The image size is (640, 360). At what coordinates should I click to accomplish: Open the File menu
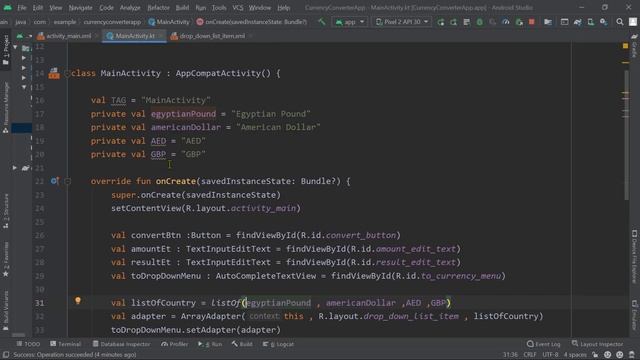[22, 8]
